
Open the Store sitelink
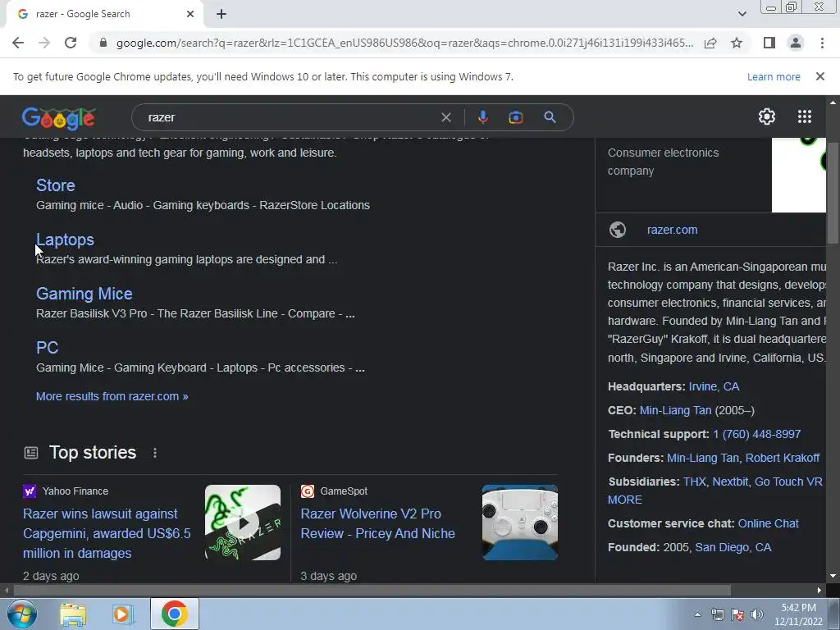[x=55, y=185]
